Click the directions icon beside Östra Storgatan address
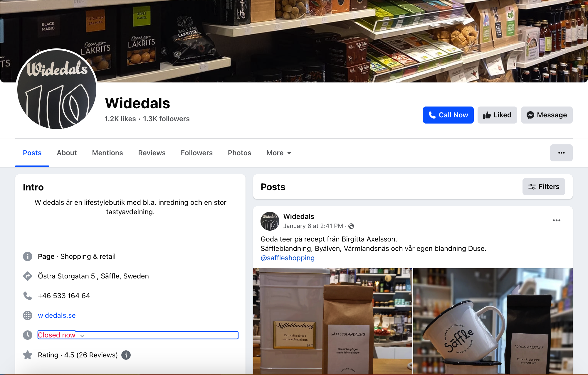The width and height of the screenshot is (588, 375). click(28, 276)
